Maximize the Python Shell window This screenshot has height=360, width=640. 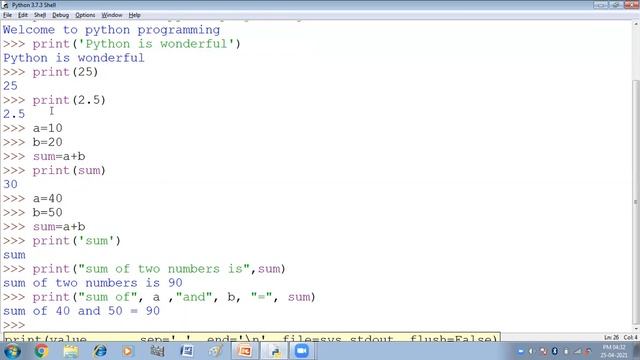pyautogui.click(x=616, y=5)
